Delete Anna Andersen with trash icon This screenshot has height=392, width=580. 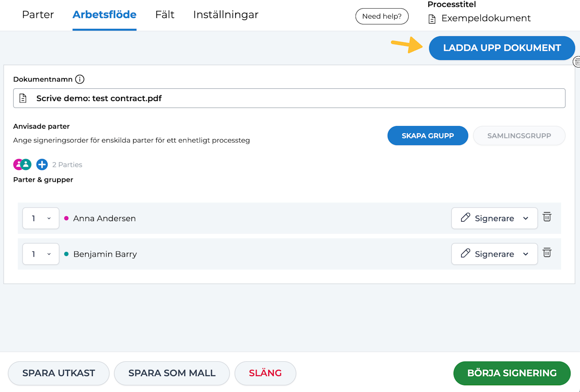tap(547, 217)
